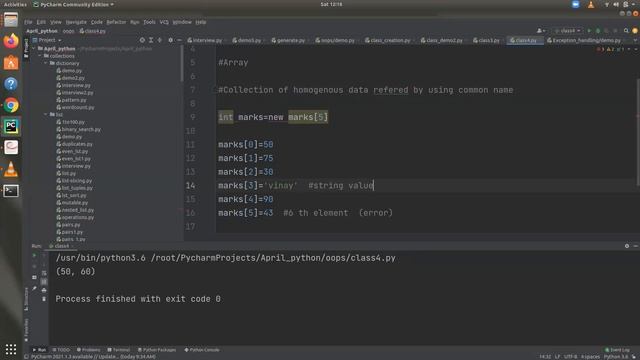Toggle Soft-Wrap icon in Run panel

(x=44, y=273)
